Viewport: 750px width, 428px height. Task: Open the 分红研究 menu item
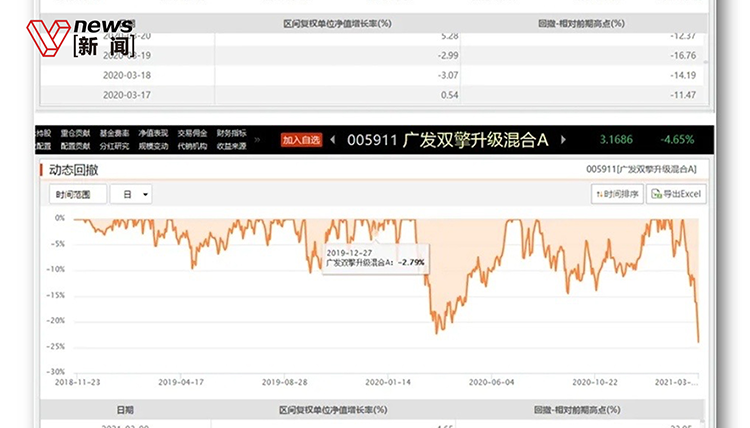click(x=114, y=146)
